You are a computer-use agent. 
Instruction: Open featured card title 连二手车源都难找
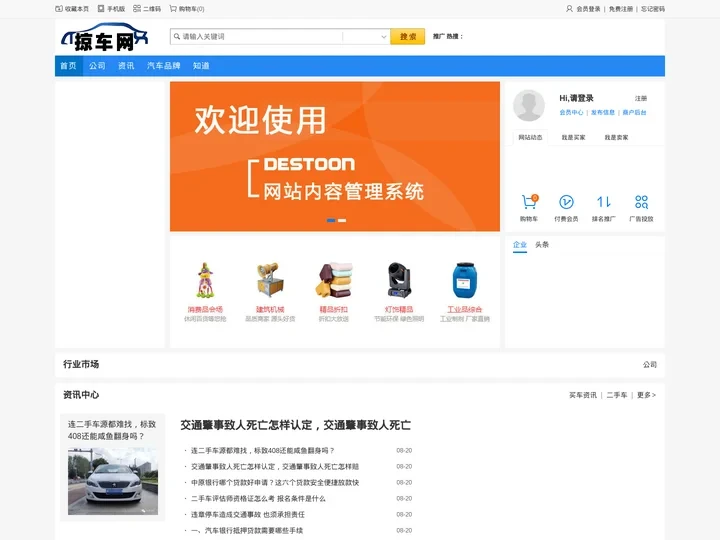coord(112,430)
